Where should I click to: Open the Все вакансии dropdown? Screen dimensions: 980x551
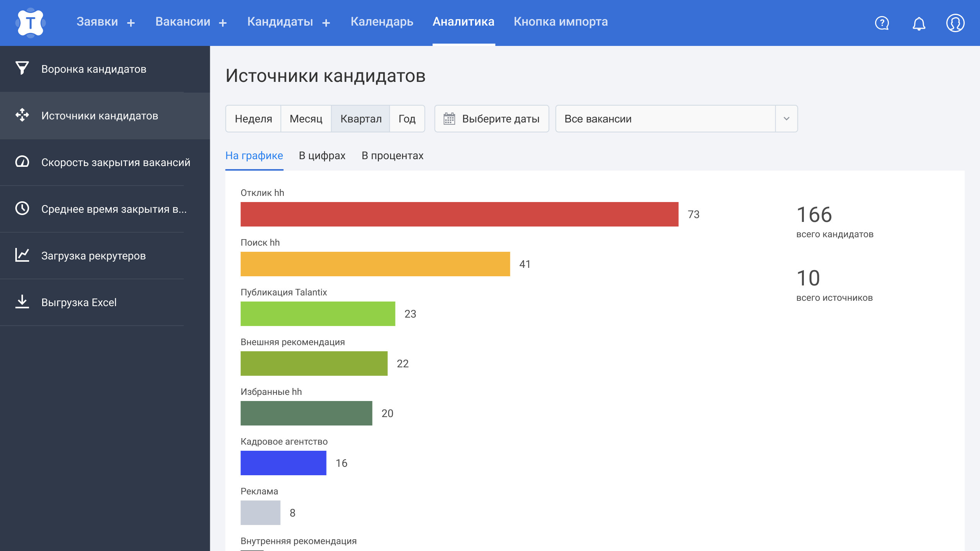pyautogui.click(x=676, y=119)
